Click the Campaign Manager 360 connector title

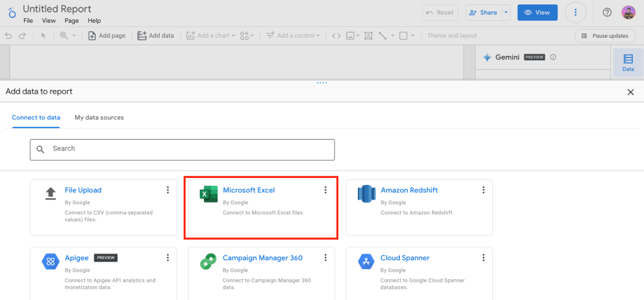262,258
